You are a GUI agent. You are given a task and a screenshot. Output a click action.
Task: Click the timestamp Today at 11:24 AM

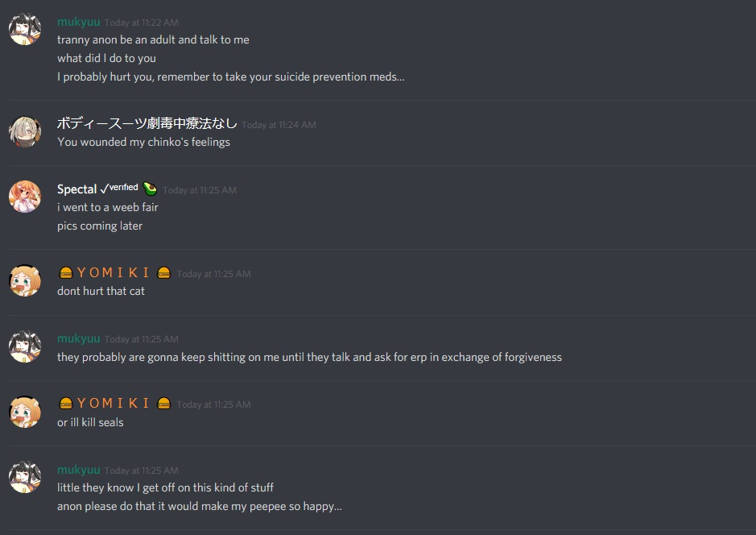pyautogui.click(x=279, y=125)
